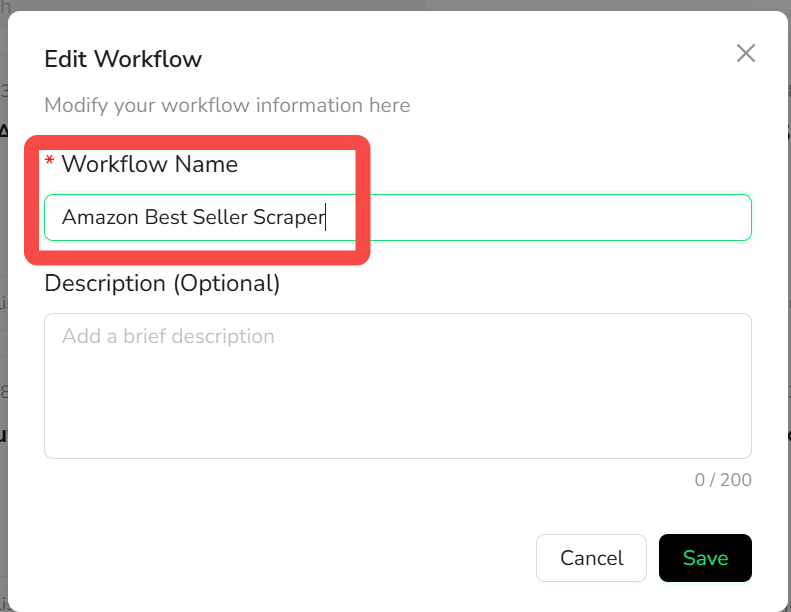The width and height of the screenshot is (791, 612).
Task: Click inside the Description text area
Action: point(398,386)
